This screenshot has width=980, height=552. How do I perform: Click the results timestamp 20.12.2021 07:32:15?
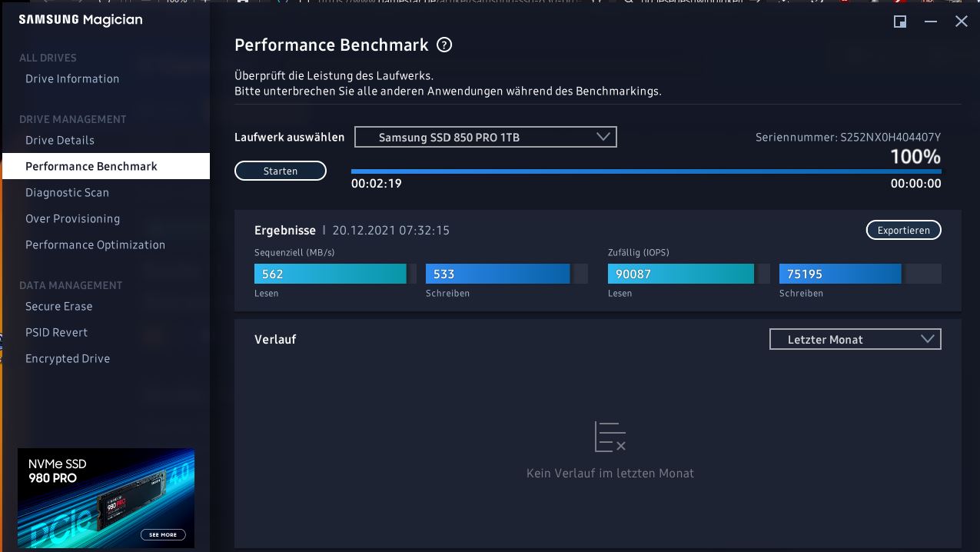click(x=391, y=230)
